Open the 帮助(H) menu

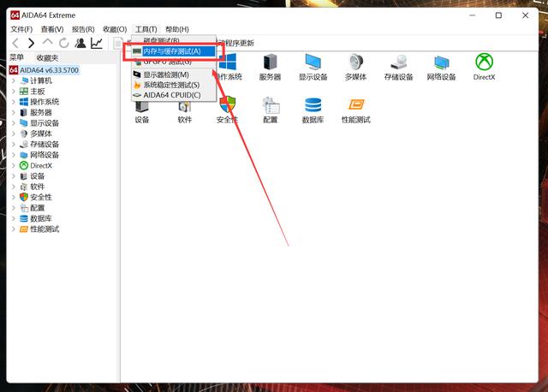tap(177, 29)
